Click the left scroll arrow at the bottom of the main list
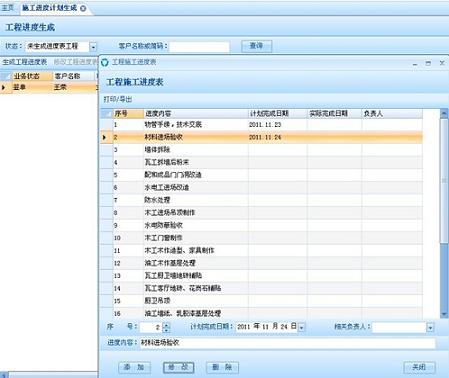This screenshot has width=449, height=378. click(3, 376)
